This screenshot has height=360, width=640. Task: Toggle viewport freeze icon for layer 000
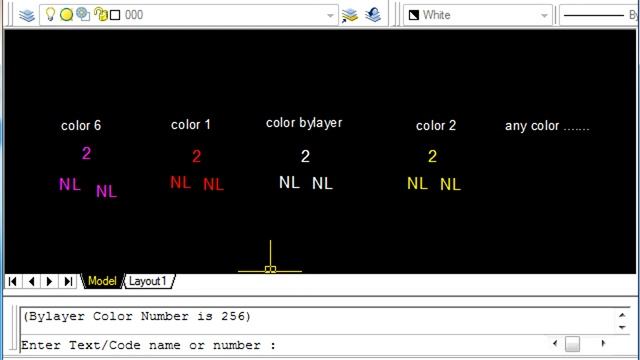point(83,15)
